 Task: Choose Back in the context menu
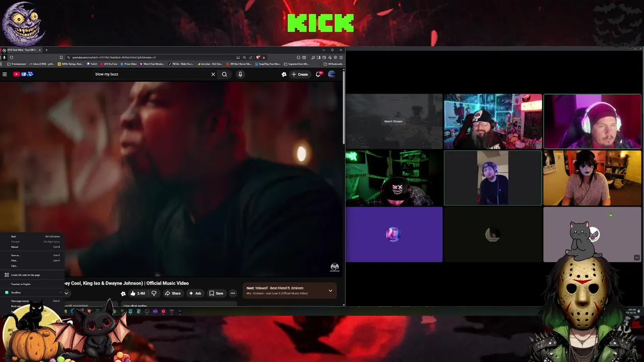coord(33,236)
